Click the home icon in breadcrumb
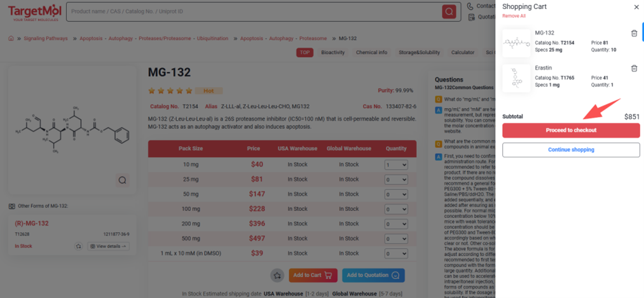Viewport: 644px width, 298px height. [x=11, y=38]
